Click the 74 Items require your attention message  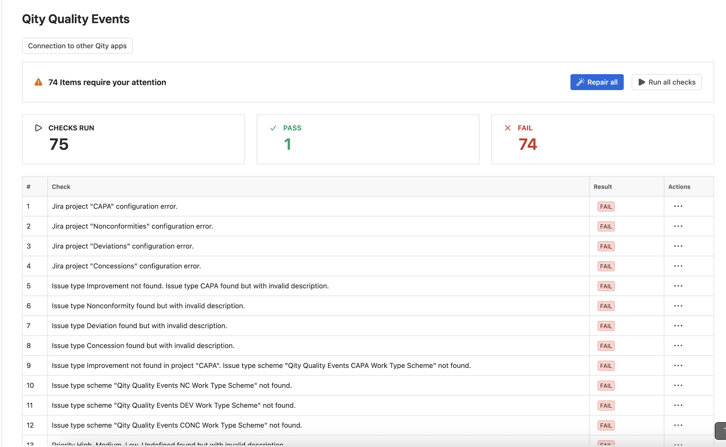coord(107,82)
